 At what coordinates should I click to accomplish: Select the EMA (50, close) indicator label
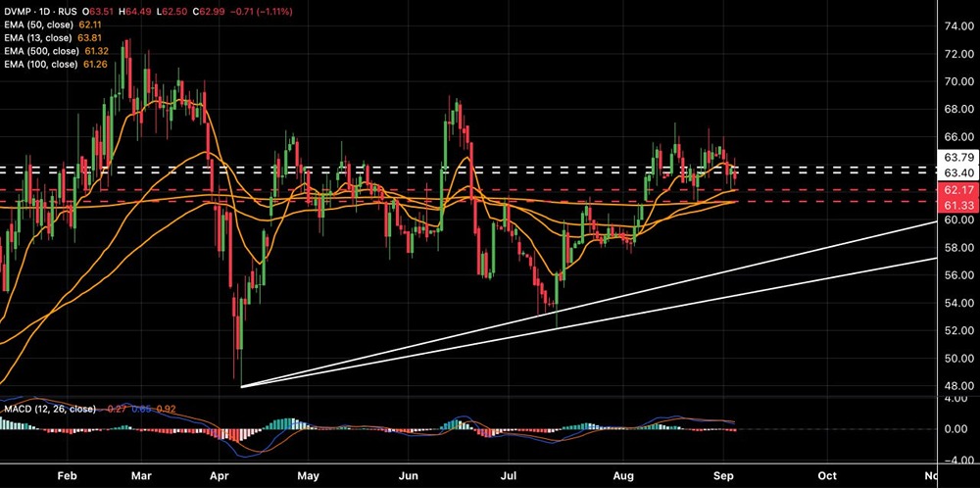tap(40, 25)
